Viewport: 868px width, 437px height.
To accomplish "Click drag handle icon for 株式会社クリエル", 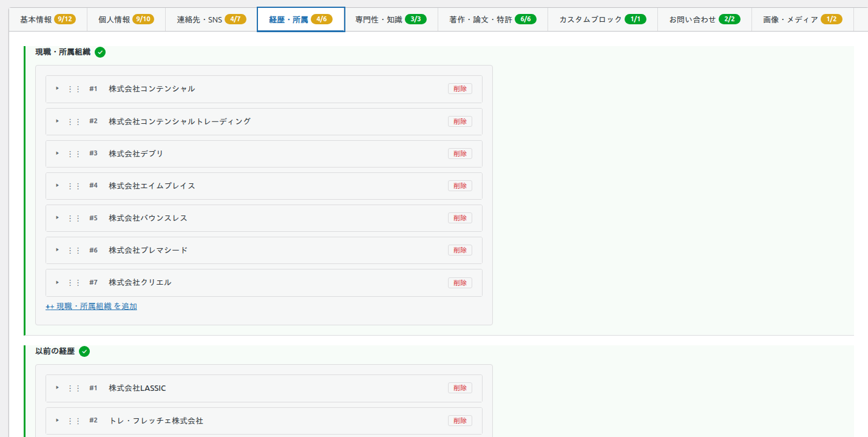I will coord(74,282).
